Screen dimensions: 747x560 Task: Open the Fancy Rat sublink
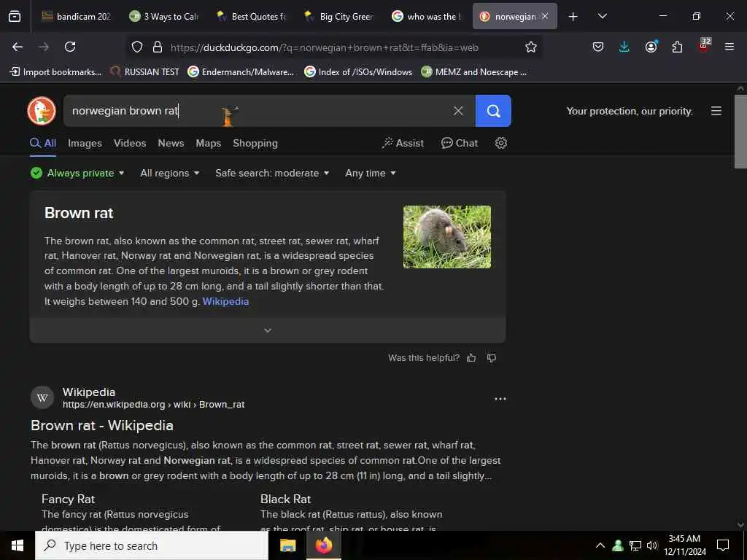(x=68, y=499)
